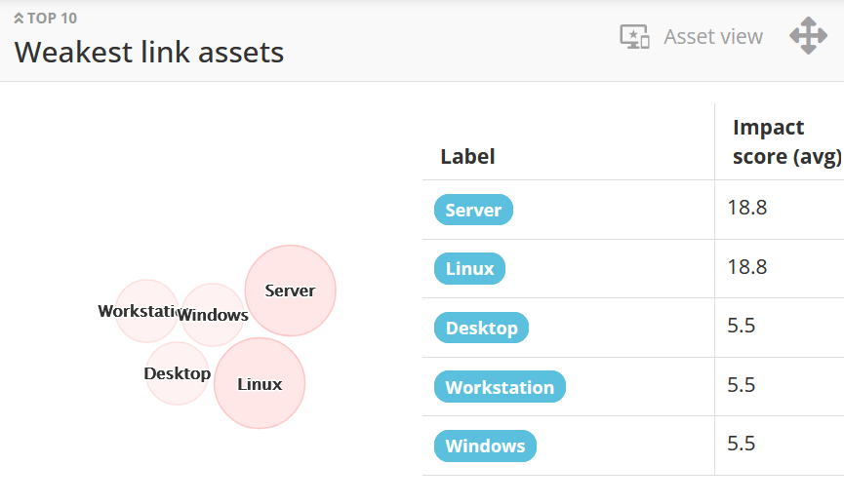Choose the Workstation label tag in table
844x504 pixels.
(500, 387)
